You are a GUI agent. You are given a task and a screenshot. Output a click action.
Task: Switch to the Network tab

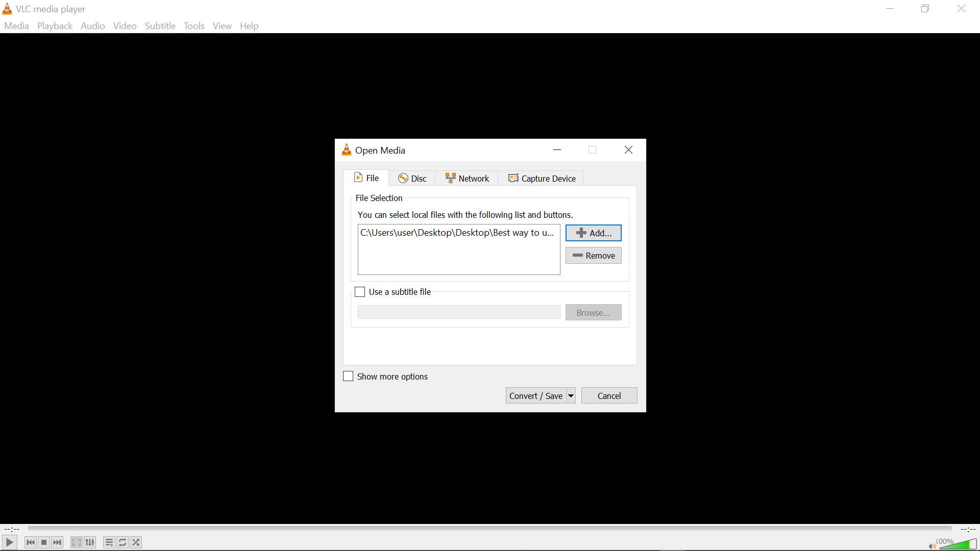click(467, 179)
